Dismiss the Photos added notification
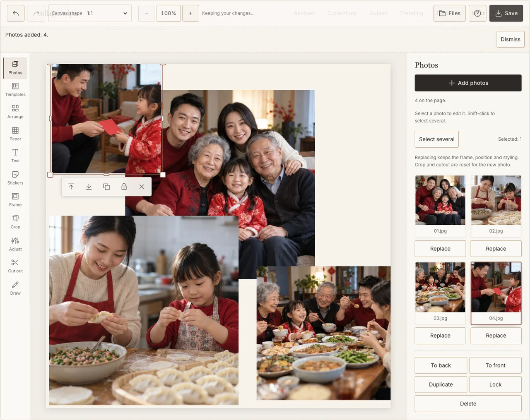530x420 pixels. tap(511, 39)
